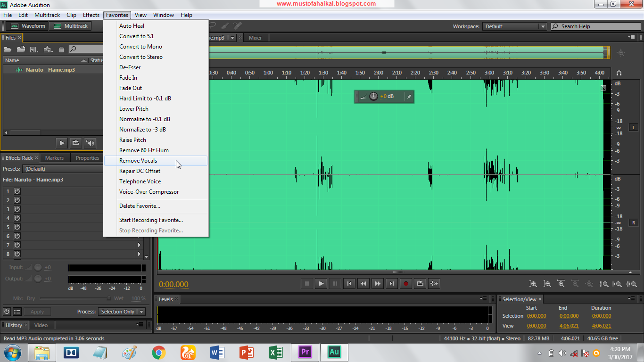Open the Workspace dropdown set to Default
The height and width of the screenshot is (362, 644).
pyautogui.click(x=514, y=26)
